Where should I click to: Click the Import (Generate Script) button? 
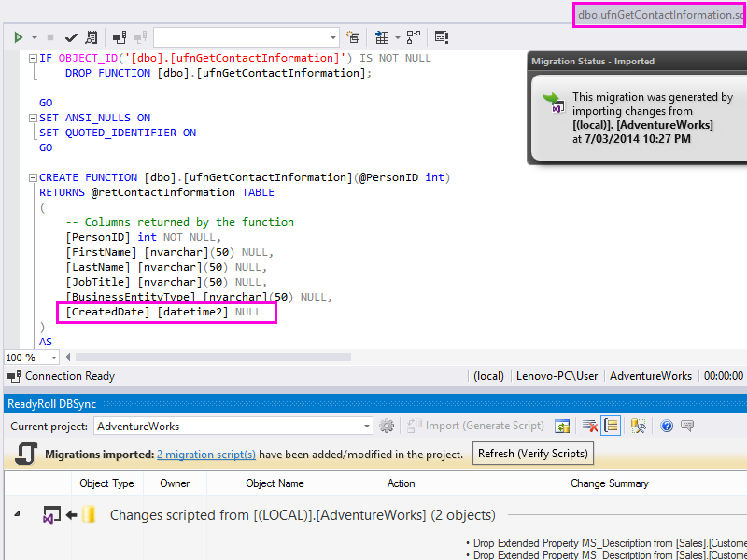[x=476, y=426]
